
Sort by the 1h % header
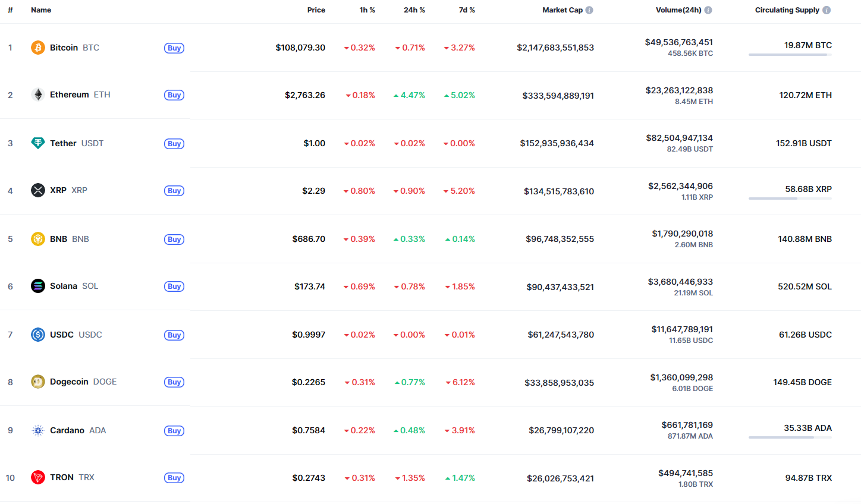[367, 10]
